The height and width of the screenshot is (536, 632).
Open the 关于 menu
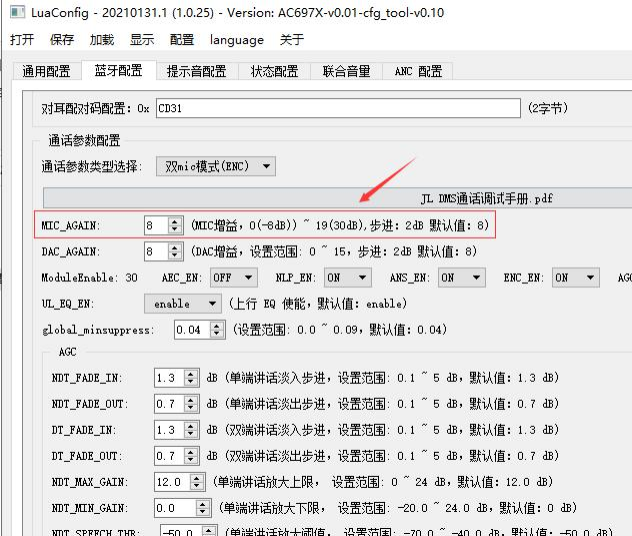click(x=292, y=39)
